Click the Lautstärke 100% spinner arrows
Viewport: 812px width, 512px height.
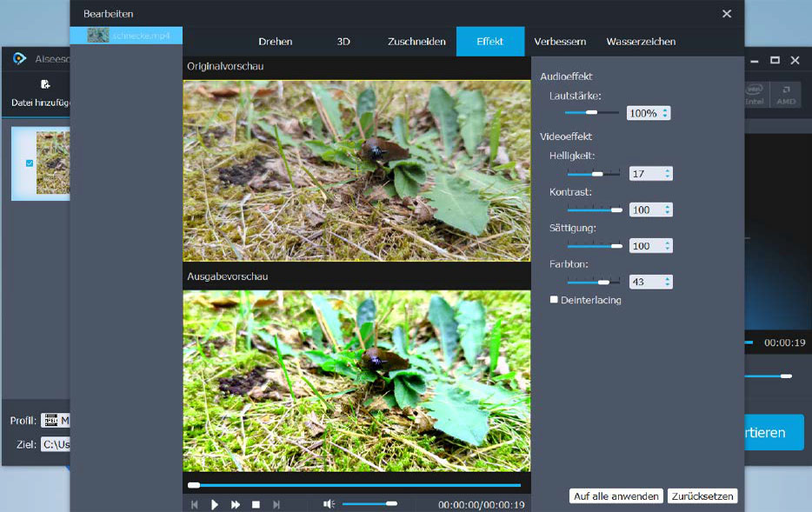tap(665, 113)
